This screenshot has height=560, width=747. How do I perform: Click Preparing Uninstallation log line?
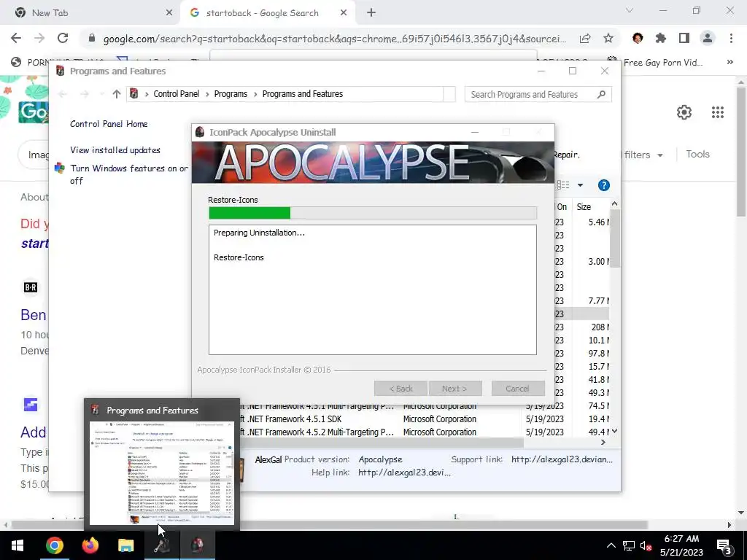[x=259, y=233]
